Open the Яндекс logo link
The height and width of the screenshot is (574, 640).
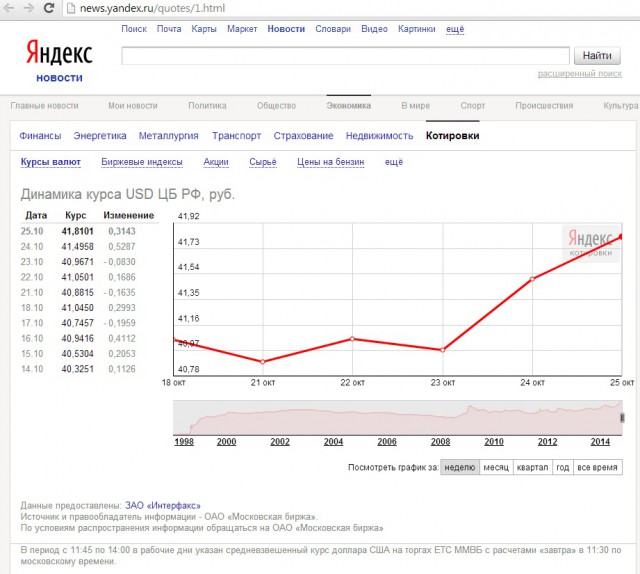(60, 53)
